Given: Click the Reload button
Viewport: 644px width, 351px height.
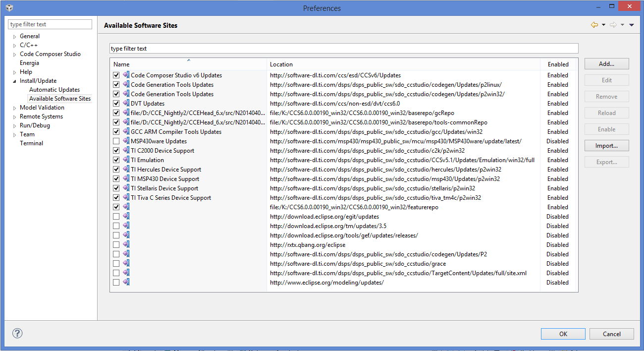Looking at the screenshot, I should coord(606,113).
